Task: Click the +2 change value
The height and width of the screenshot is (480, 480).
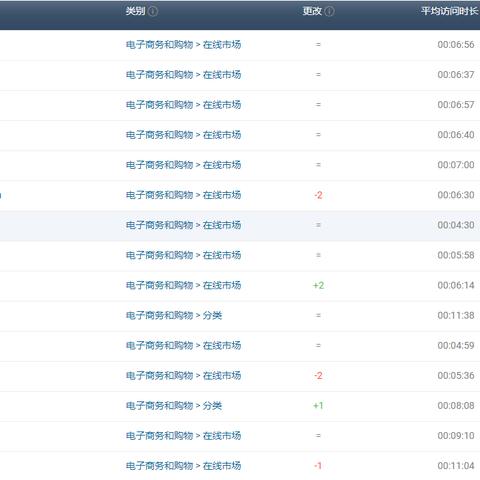Action: click(x=318, y=285)
